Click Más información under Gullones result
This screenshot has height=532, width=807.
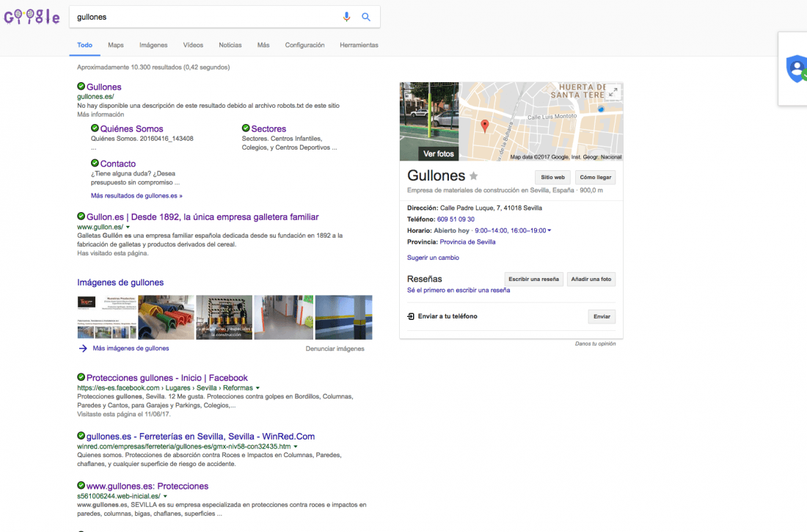pyautogui.click(x=101, y=114)
